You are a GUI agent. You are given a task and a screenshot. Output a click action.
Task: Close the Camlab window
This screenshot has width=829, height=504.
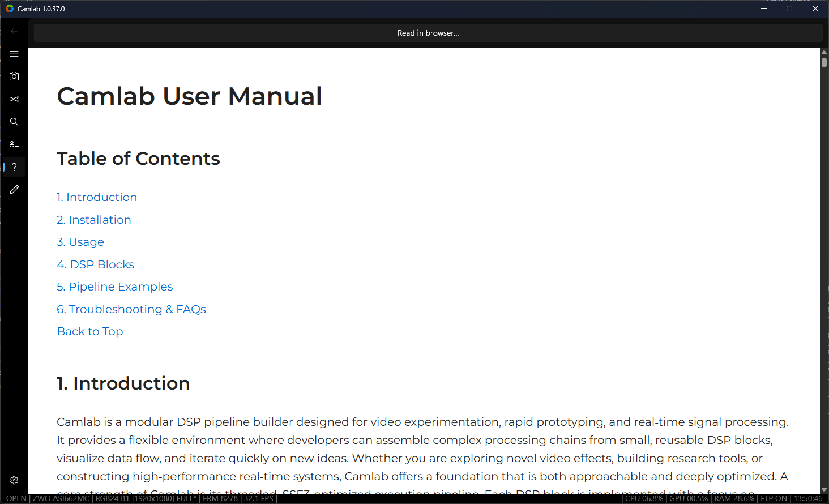[815, 8]
